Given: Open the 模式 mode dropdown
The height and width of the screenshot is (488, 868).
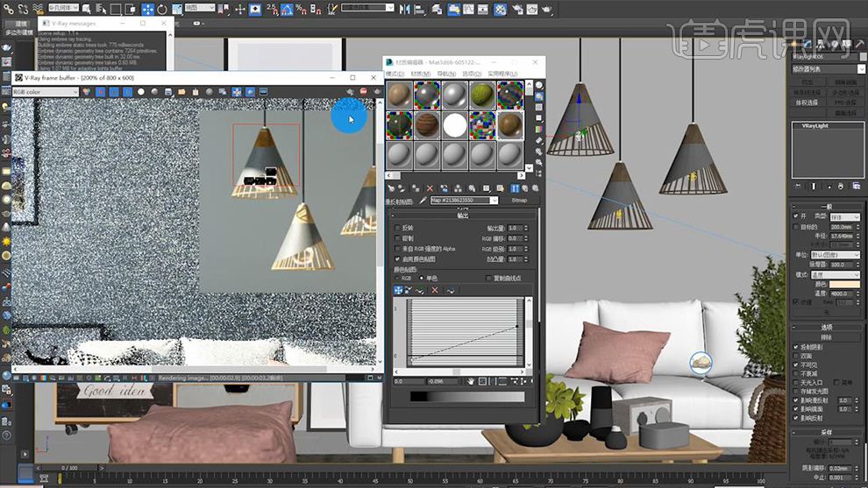Looking at the screenshot, I should click(835, 275).
